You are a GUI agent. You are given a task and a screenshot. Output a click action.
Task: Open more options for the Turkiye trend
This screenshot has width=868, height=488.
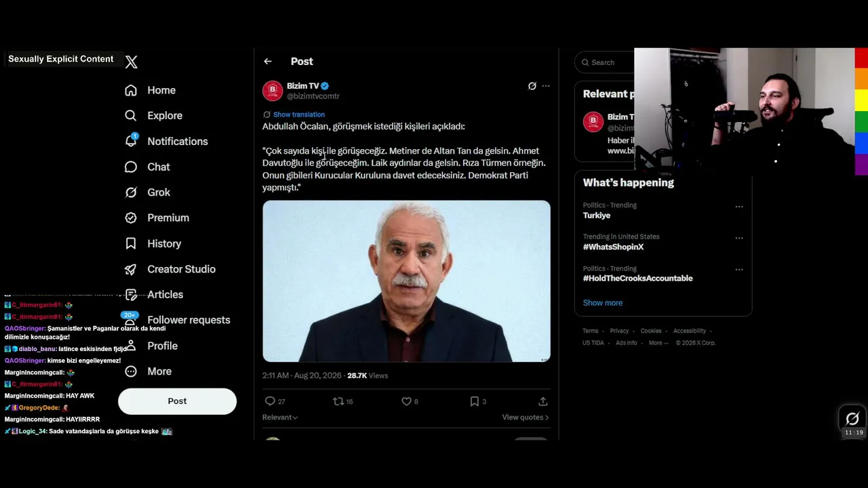[739, 206]
